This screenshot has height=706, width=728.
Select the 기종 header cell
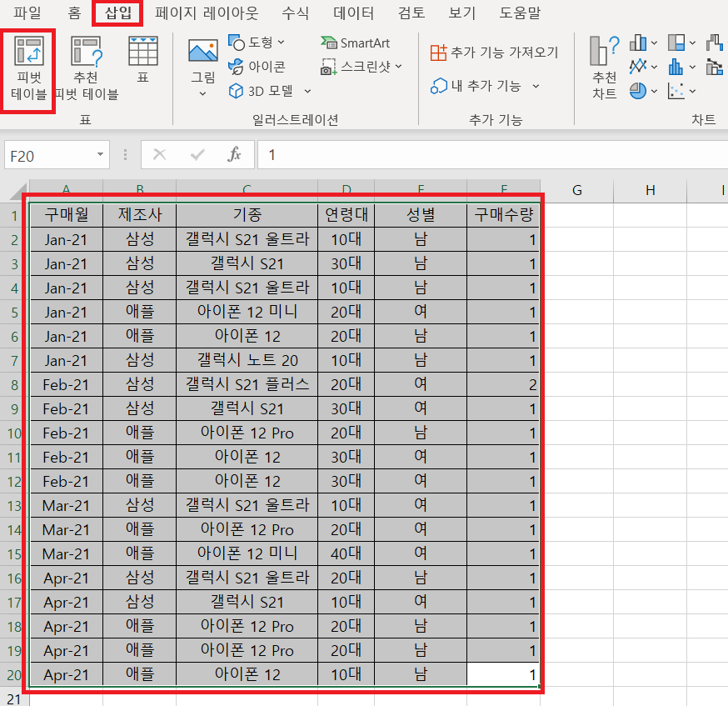tap(247, 214)
